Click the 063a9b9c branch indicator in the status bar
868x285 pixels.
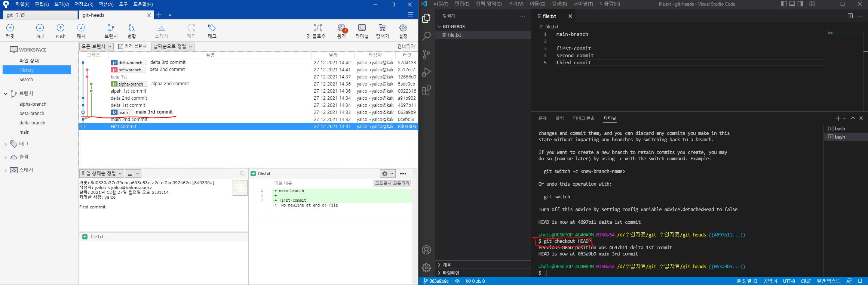(x=436, y=281)
